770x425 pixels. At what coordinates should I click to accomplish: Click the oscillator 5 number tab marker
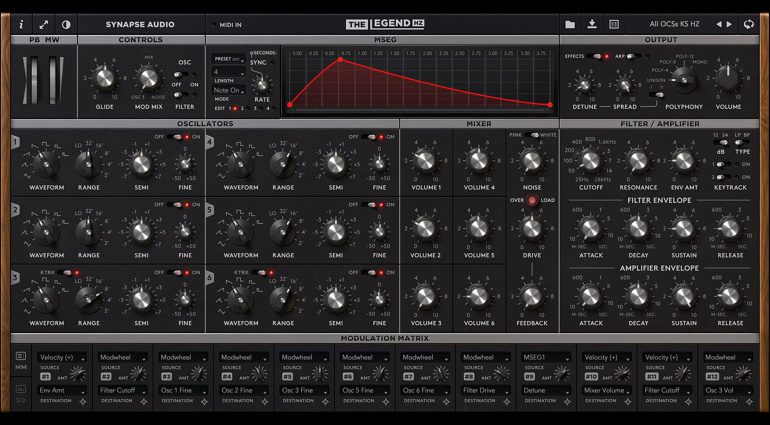pos(210,211)
